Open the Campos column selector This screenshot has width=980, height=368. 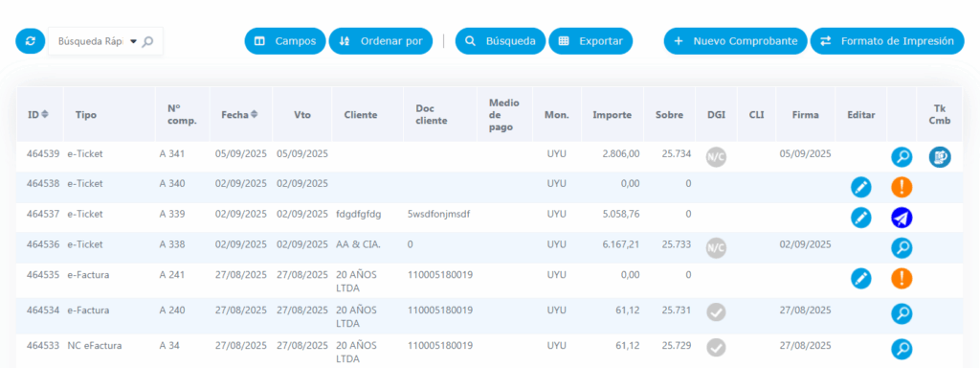click(x=285, y=41)
